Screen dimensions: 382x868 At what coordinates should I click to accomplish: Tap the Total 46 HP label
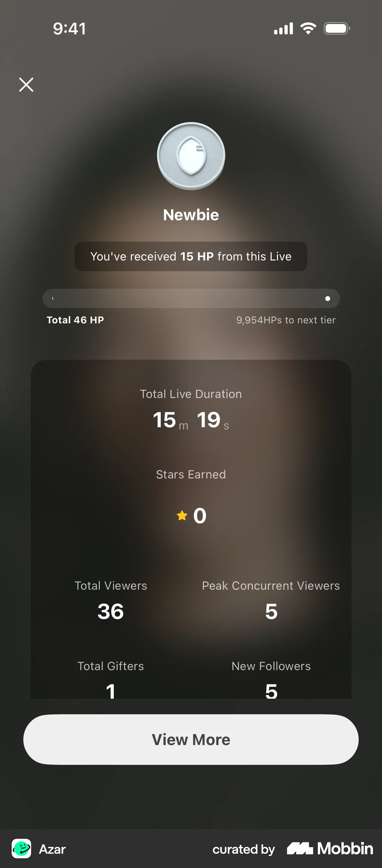pos(75,320)
